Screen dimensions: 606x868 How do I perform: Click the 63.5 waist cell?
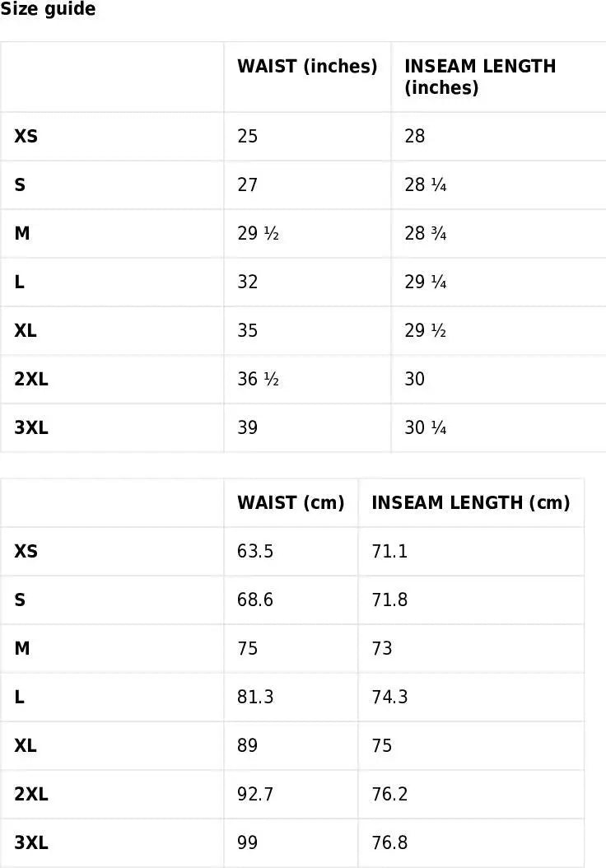click(255, 551)
